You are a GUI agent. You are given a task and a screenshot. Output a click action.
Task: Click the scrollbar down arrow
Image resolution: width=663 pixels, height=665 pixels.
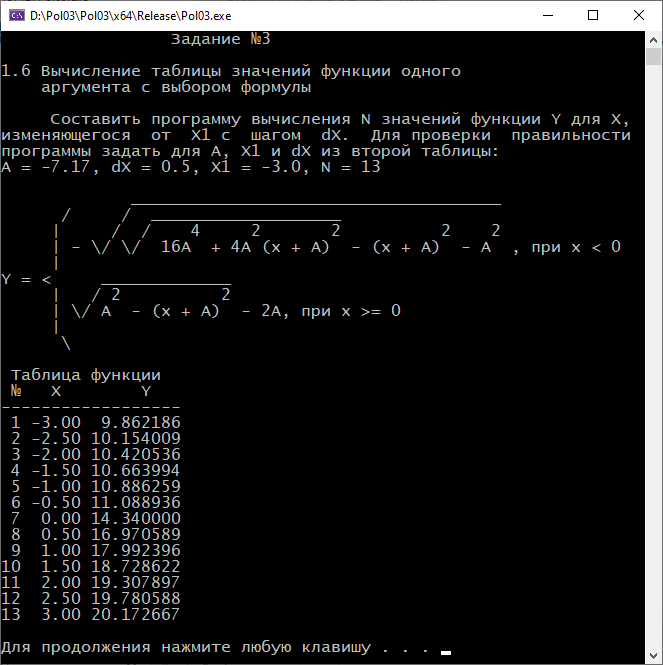pos(653,656)
